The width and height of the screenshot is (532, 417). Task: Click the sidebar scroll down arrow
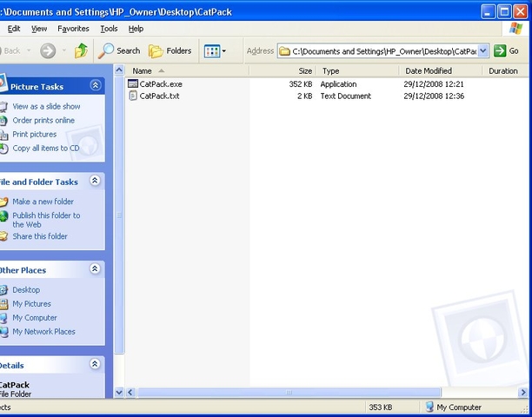coord(119,393)
